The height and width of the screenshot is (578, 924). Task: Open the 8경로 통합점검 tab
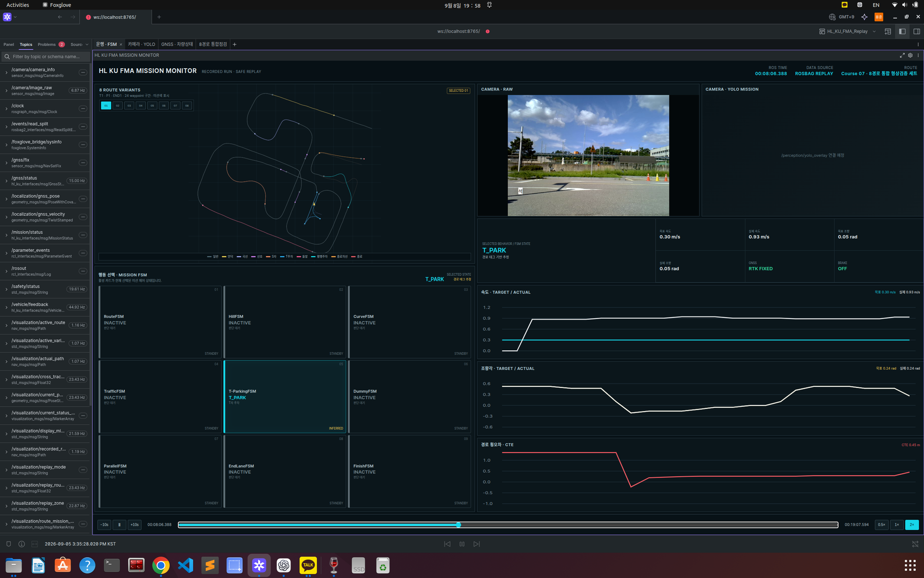[x=213, y=44]
